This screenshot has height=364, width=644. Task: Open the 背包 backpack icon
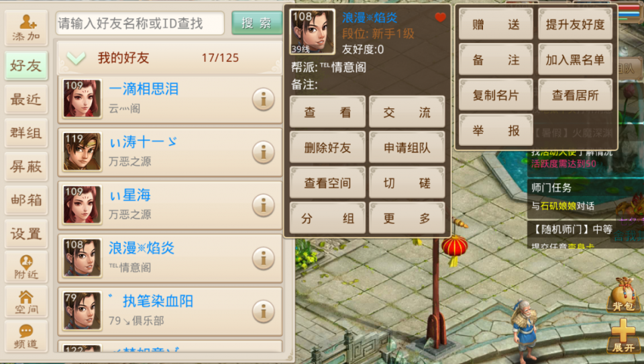point(623,294)
